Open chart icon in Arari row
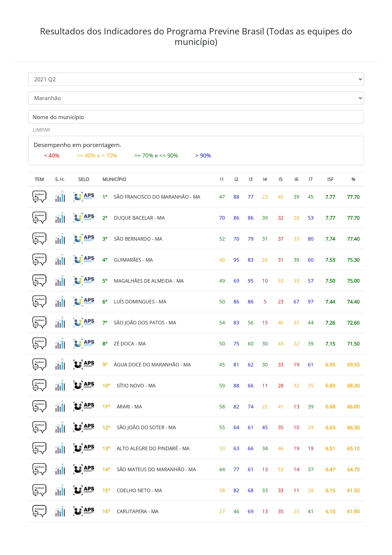This screenshot has width=392, height=555. 60,407
